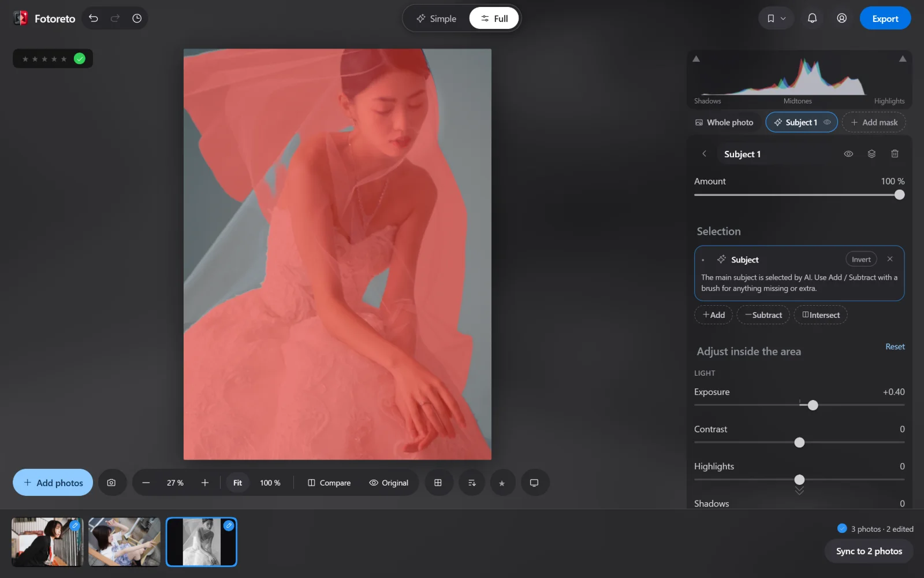Image resolution: width=924 pixels, height=578 pixels.
Task: Click the Intersect selection button
Action: click(821, 315)
